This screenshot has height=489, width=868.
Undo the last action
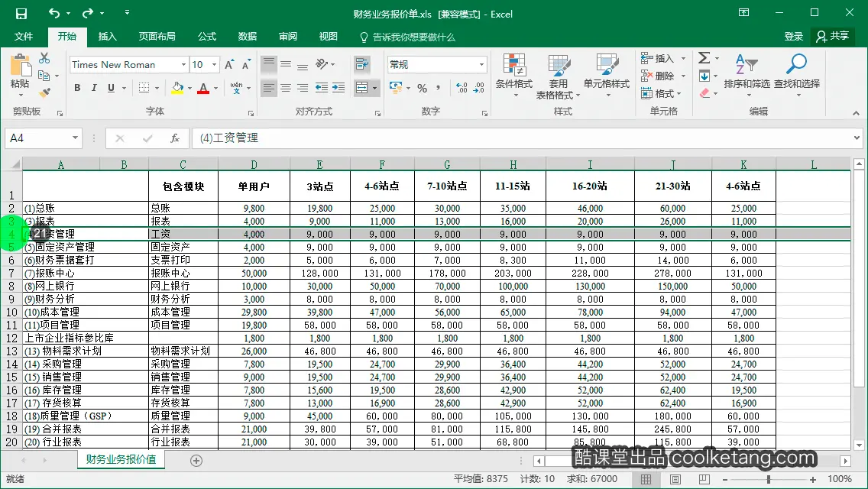coord(53,13)
